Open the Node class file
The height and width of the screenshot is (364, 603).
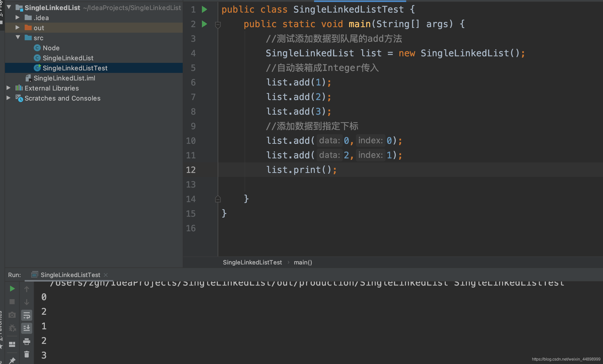[x=51, y=48]
